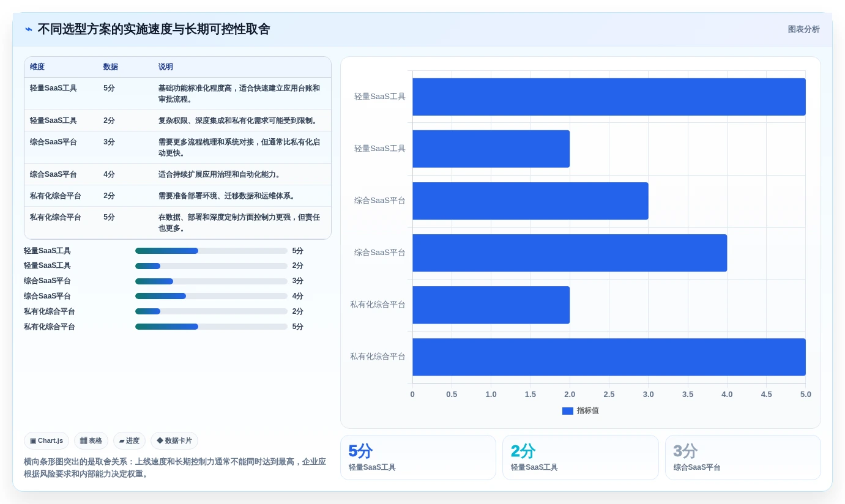The image size is (845, 504).
Task: Click the progress bar for 轻量SaaS工具 2分
Action: point(211,266)
